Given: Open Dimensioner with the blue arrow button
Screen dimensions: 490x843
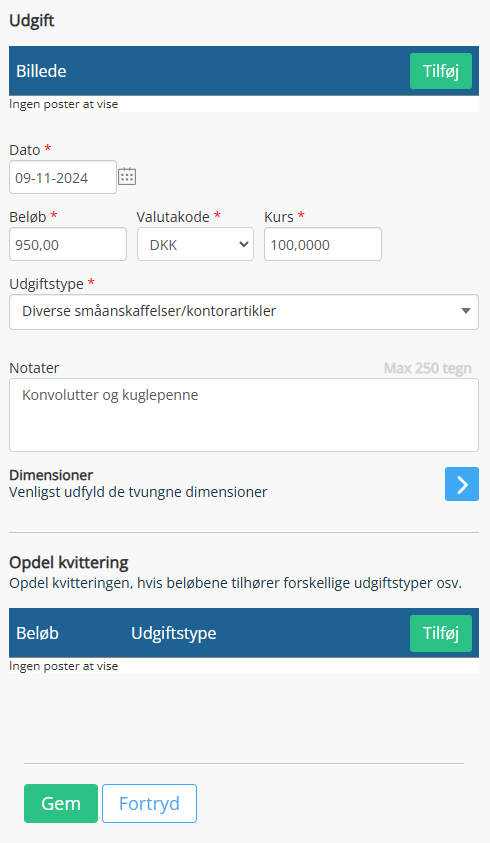Looking at the screenshot, I should click(x=461, y=484).
